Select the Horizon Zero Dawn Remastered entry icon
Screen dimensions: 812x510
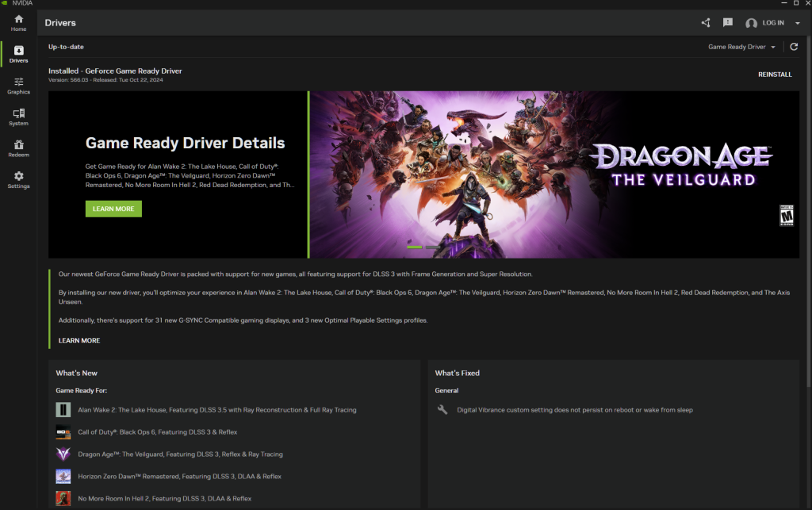[63, 476]
